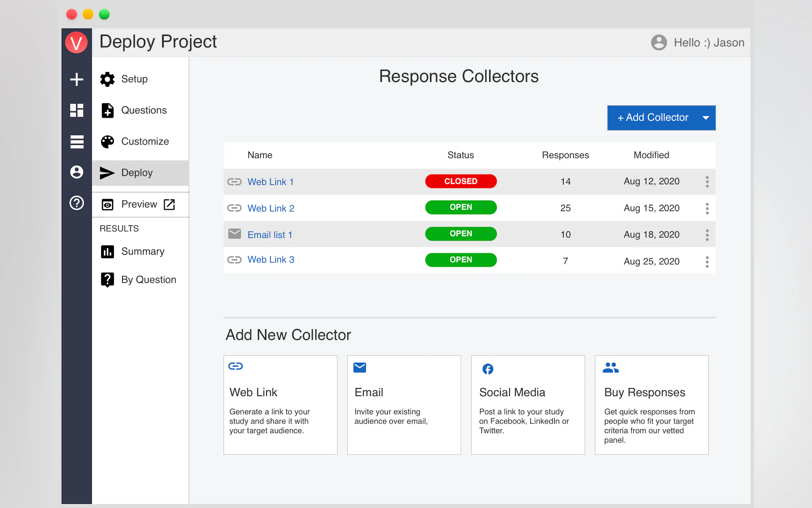Expand the Add Collector dropdown arrow

(x=706, y=118)
